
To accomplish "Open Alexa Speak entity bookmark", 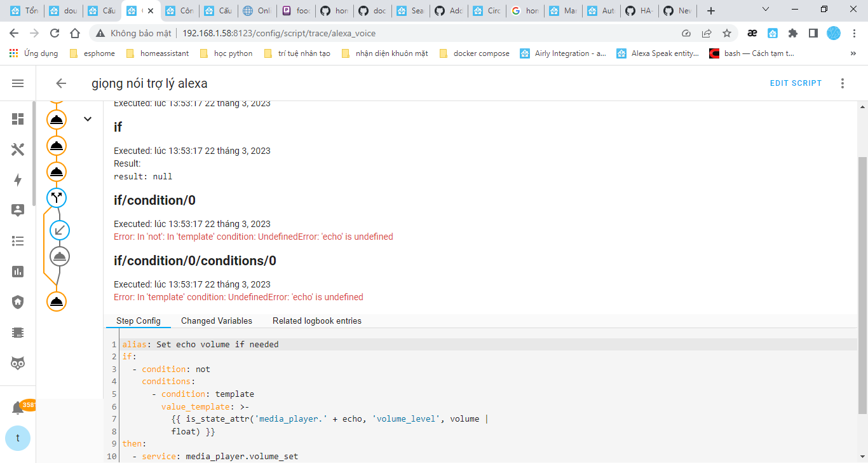I will click(658, 53).
